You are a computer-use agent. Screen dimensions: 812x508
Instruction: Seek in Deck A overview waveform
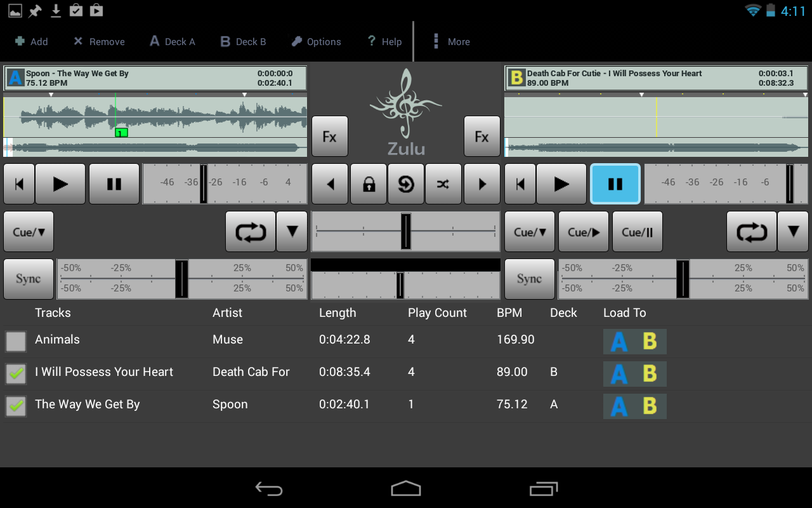[155, 148]
